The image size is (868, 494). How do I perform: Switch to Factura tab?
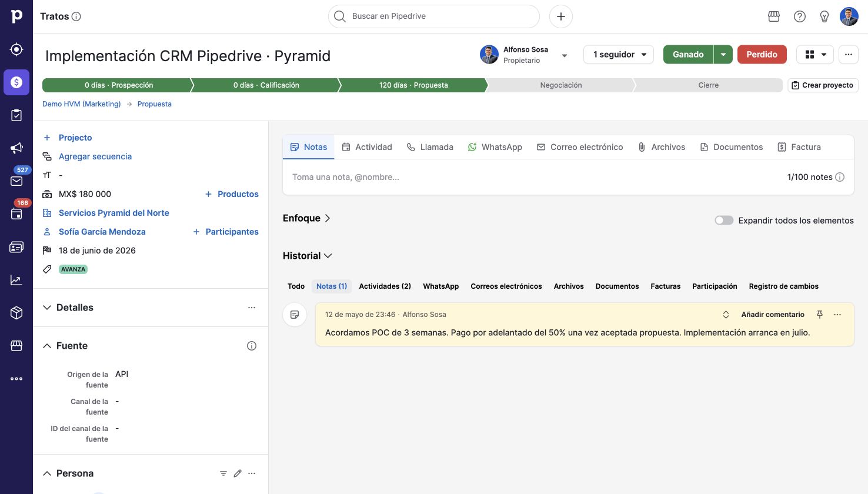coord(799,147)
